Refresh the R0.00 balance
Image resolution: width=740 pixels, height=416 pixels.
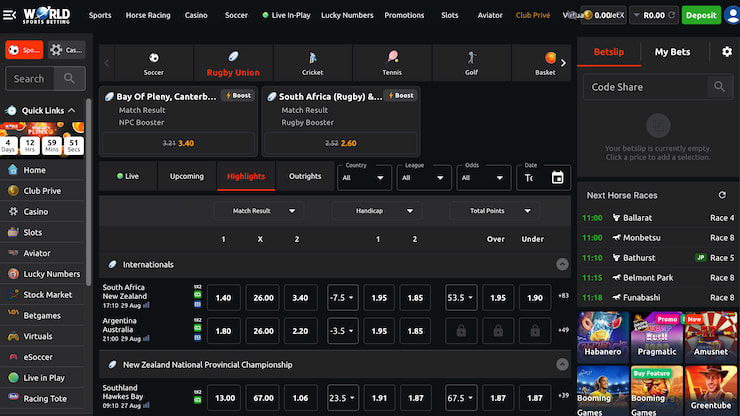tap(672, 15)
